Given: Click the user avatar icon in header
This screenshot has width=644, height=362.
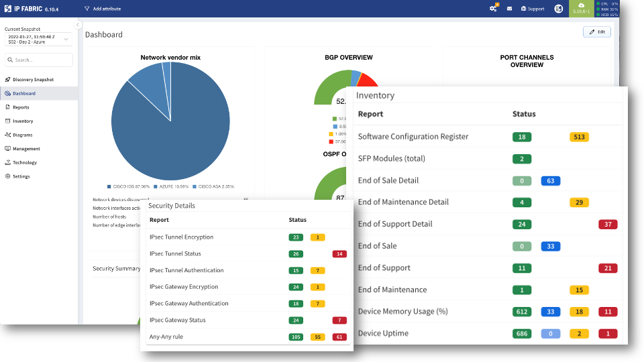Looking at the screenshot, I should [x=558, y=9].
